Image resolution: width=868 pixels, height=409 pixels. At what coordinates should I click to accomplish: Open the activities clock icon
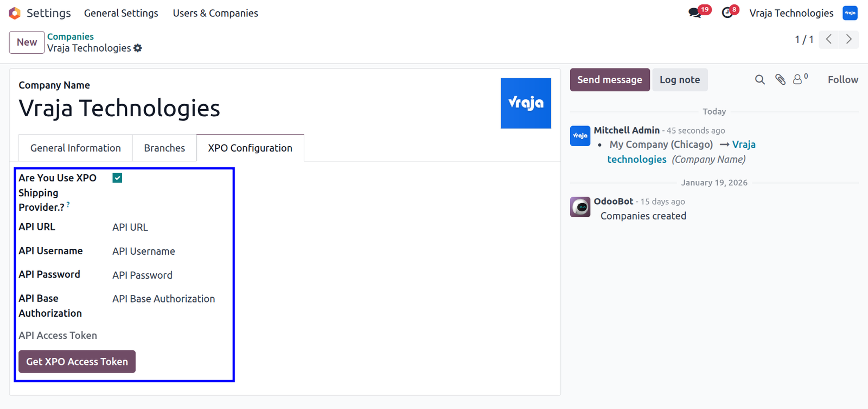[727, 13]
